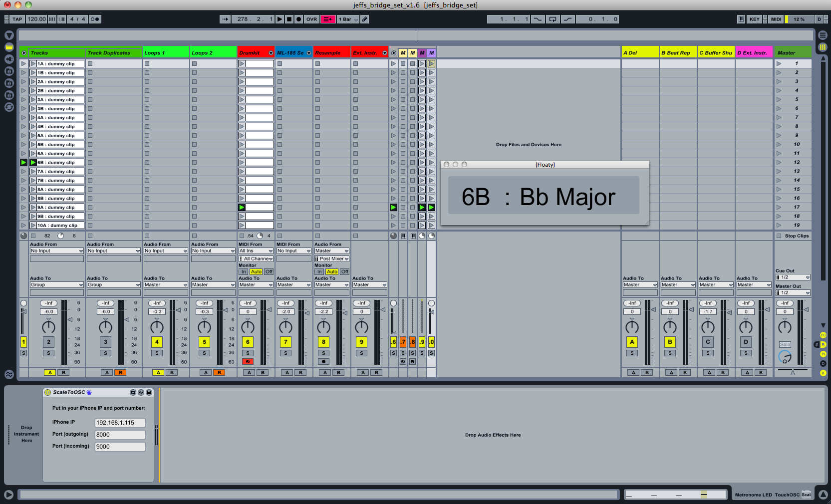This screenshot has height=504, width=831.
Task: Click the TAP tempo button
Action: coord(17,19)
